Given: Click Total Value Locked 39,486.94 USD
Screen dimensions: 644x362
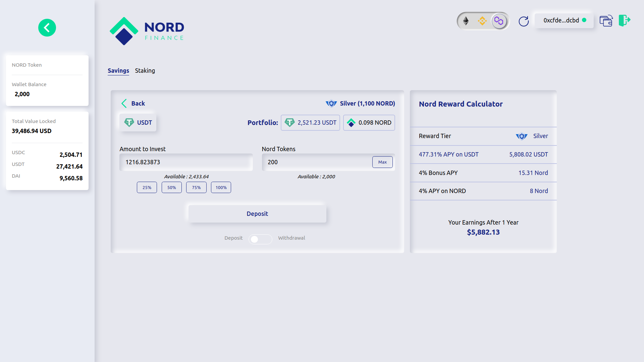Looking at the screenshot, I should pos(32,131).
